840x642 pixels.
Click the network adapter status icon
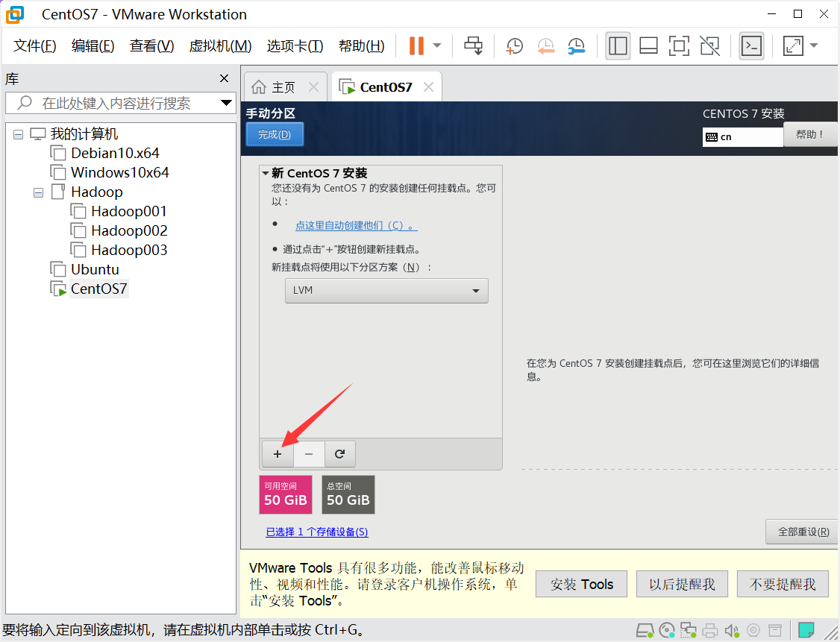click(688, 630)
